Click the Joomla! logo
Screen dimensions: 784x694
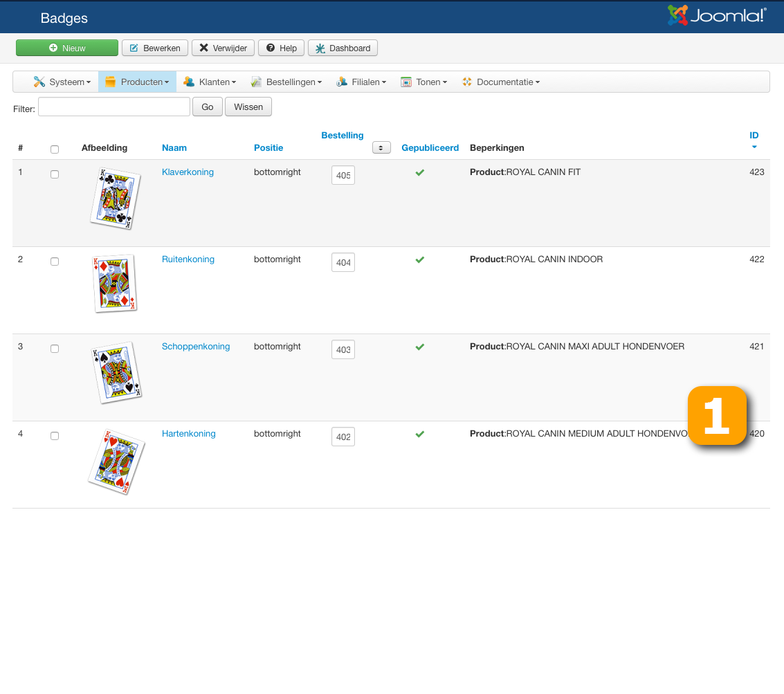716,15
